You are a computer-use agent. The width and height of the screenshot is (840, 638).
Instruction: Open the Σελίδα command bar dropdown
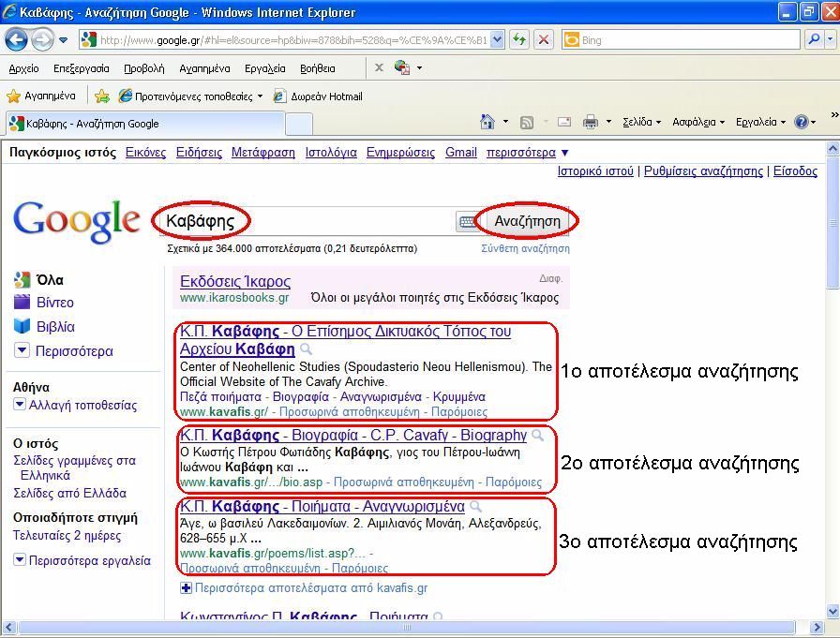pos(641,122)
